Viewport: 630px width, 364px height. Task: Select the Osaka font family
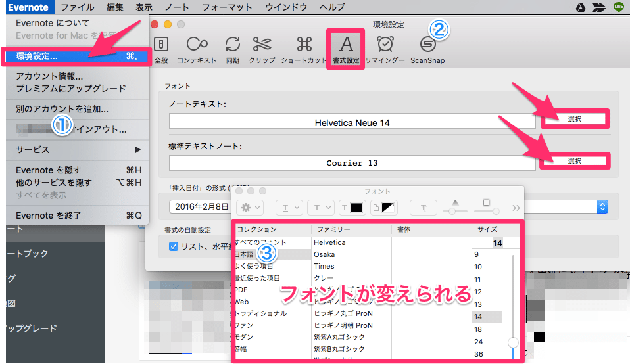(324, 254)
